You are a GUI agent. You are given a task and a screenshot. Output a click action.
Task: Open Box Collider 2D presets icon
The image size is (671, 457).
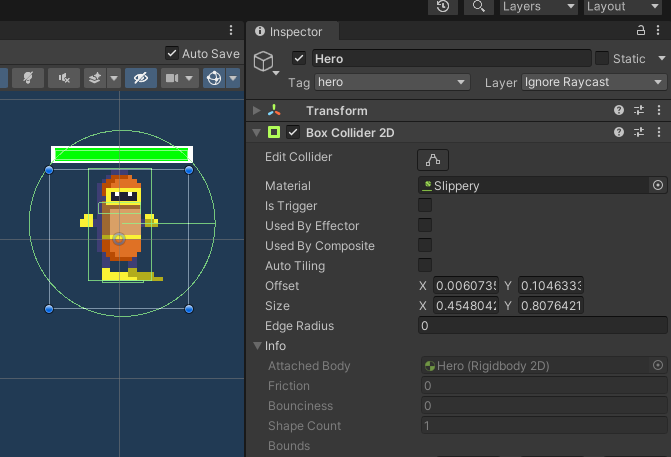click(x=639, y=132)
